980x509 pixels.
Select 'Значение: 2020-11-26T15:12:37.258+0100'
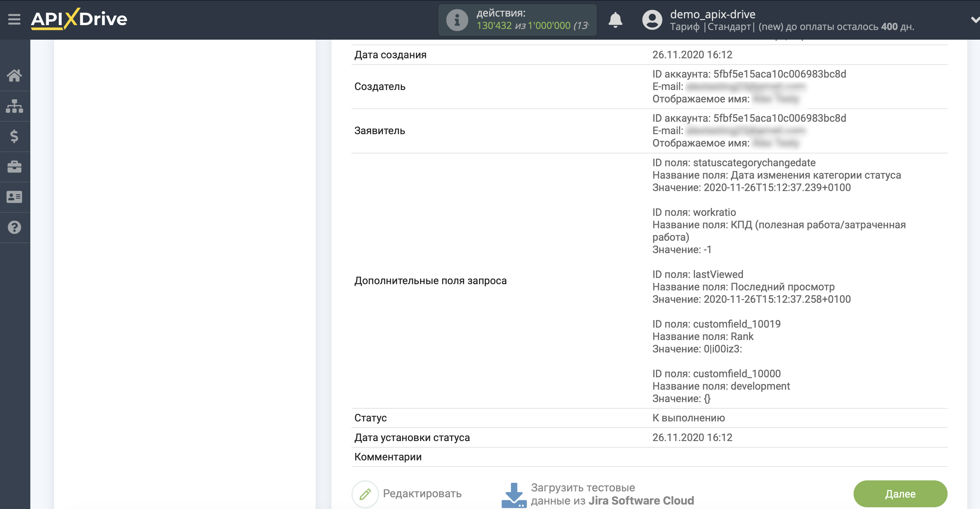click(x=751, y=299)
